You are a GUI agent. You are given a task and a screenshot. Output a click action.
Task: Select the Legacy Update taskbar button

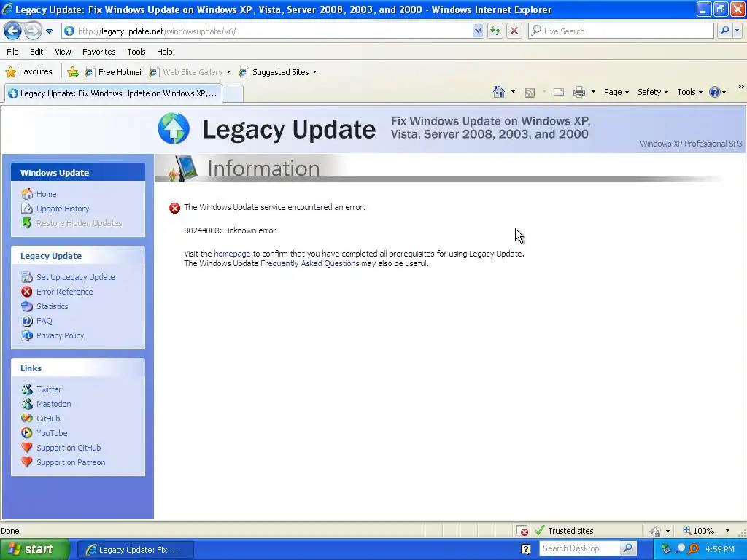pyautogui.click(x=135, y=550)
